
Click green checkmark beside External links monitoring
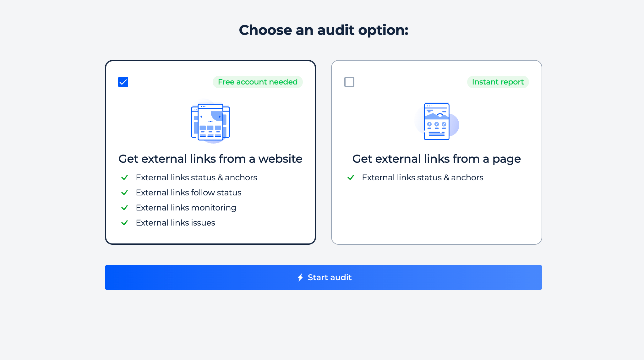124,208
